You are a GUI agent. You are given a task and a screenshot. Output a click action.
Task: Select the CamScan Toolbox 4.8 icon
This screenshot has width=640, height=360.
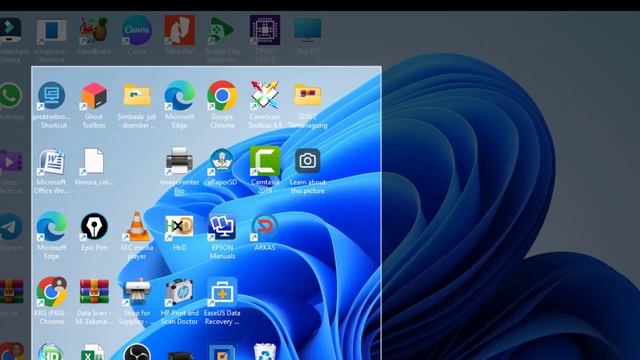click(x=265, y=96)
